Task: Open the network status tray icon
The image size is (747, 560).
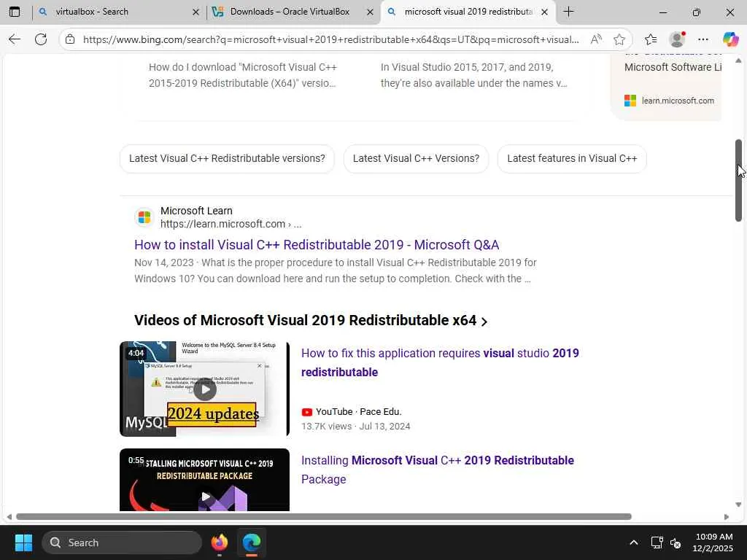Action: coord(657,542)
